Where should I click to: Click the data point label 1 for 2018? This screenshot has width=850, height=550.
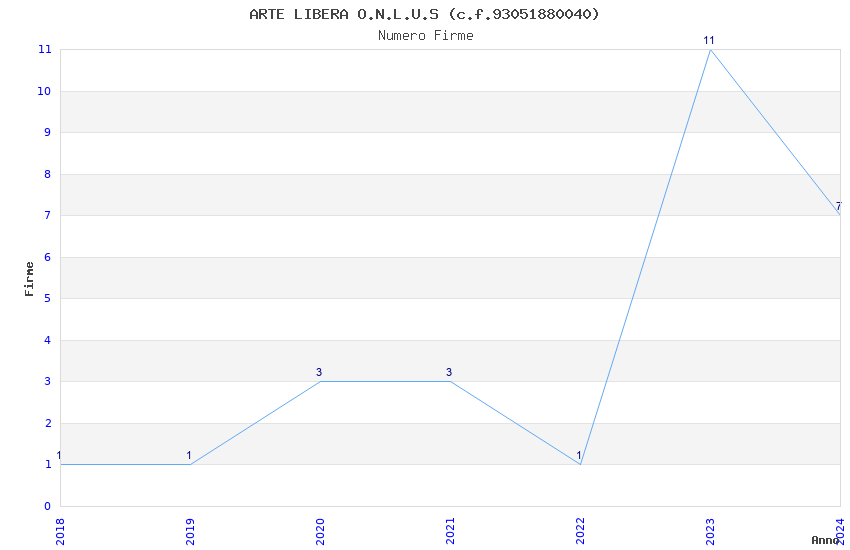pyautogui.click(x=59, y=455)
